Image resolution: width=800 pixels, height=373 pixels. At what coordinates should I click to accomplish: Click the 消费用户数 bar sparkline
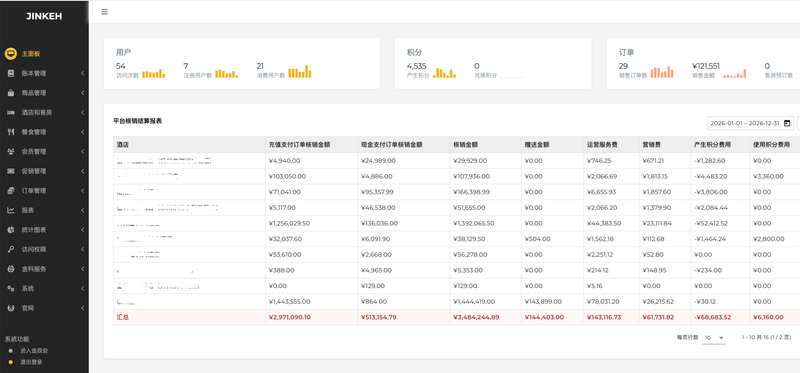(x=300, y=71)
